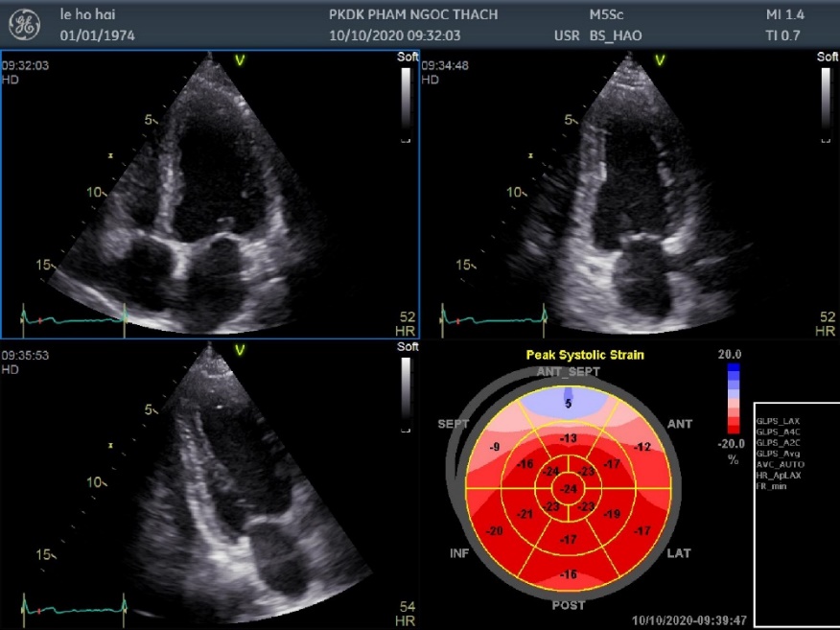Select GLPS_Avg in the results box

coord(778,454)
